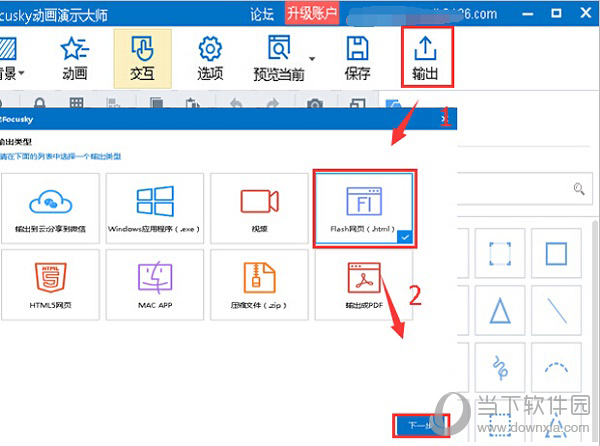Select the MAC APP output type
600x446 pixels.
(155, 287)
